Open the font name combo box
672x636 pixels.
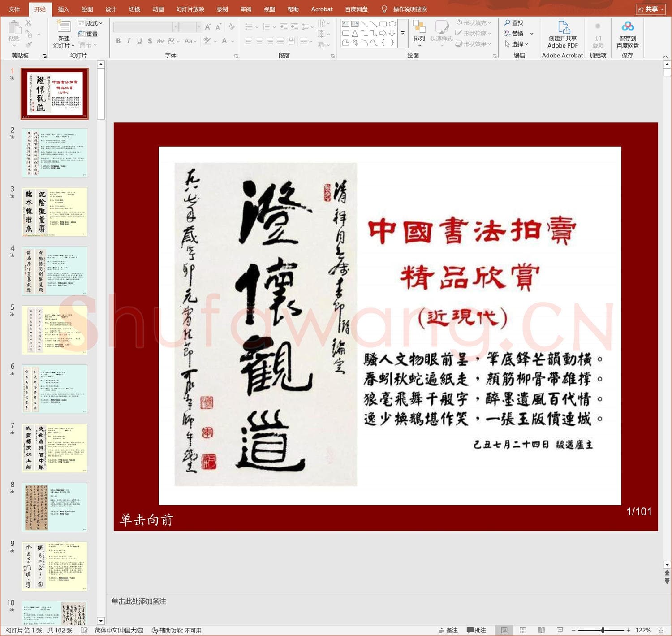(x=146, y=27)
